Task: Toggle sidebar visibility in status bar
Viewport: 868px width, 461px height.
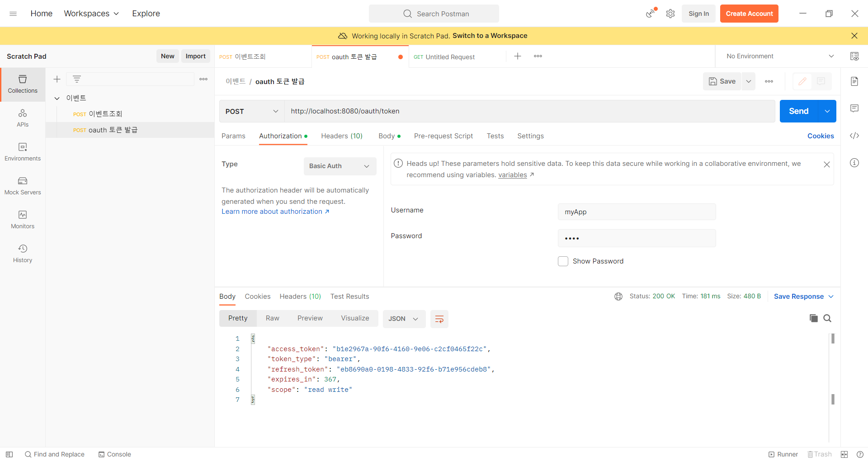Action: pos(9,454)
